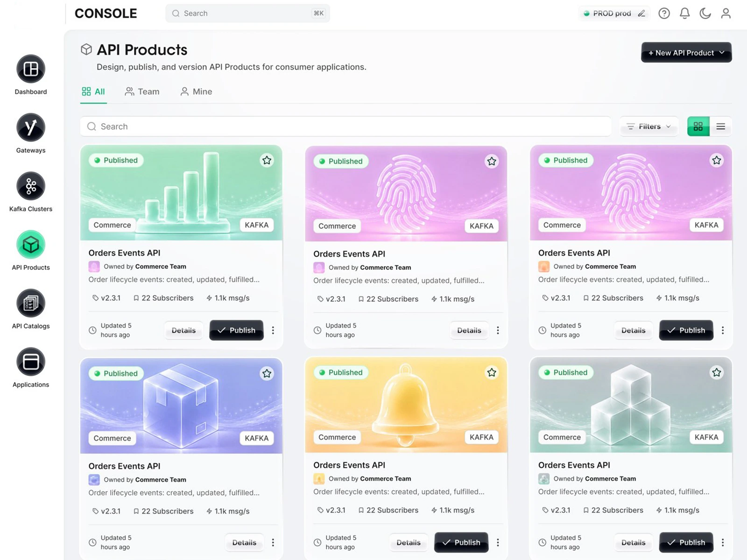
Task: Switch to list view layout
Action: pos(720,126)
